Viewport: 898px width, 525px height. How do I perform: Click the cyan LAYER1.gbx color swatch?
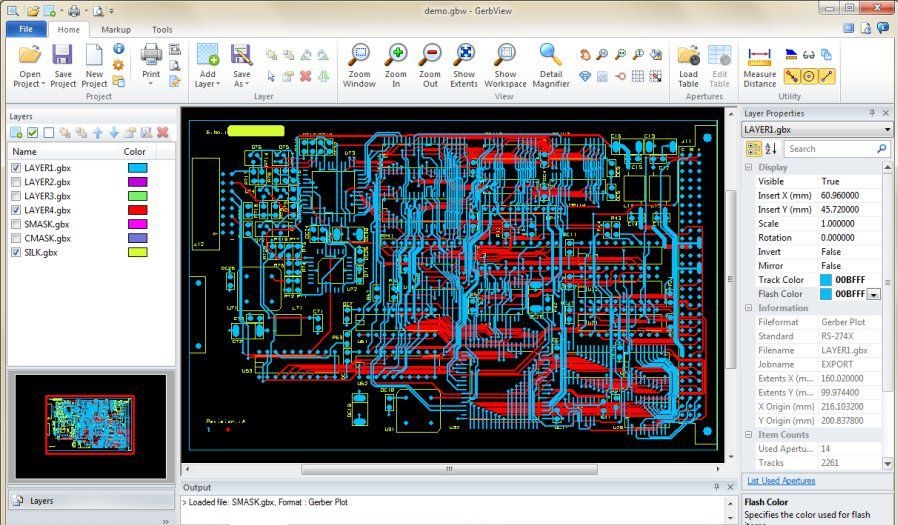(137, 168)
